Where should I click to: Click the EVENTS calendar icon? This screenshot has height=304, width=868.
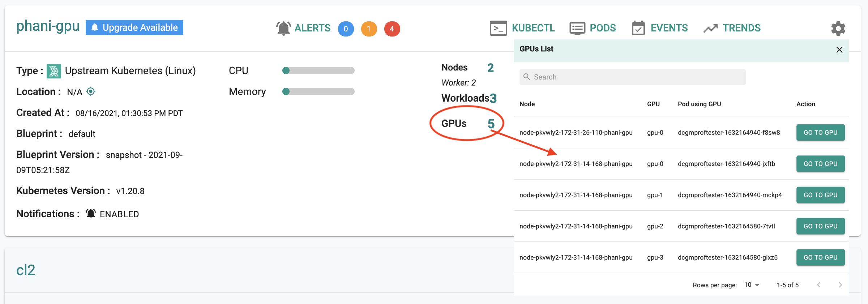638,28
